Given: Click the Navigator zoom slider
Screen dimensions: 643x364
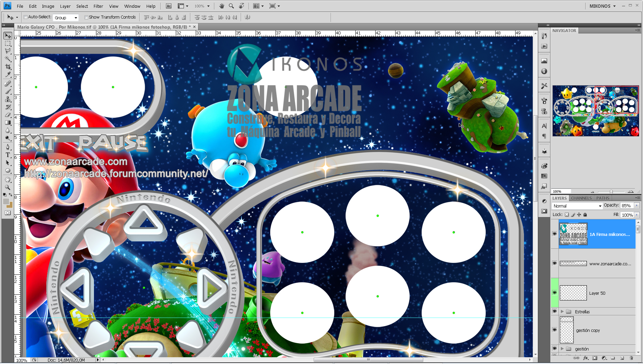Looking at the screenshot, I should pyautogui.click(x=611, y=192).
